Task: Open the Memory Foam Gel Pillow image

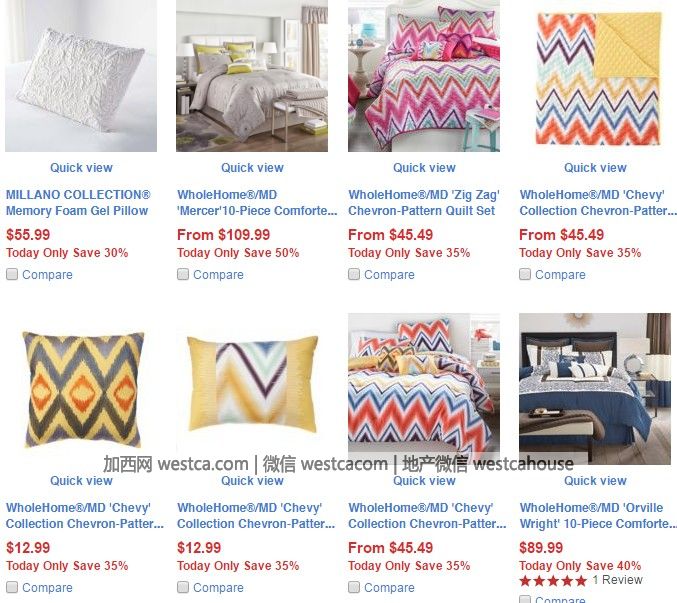Action: click(x=81, y=76)
